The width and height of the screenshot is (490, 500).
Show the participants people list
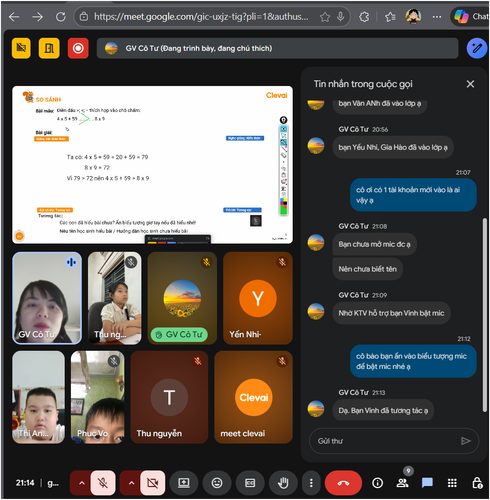coord(402,483)
